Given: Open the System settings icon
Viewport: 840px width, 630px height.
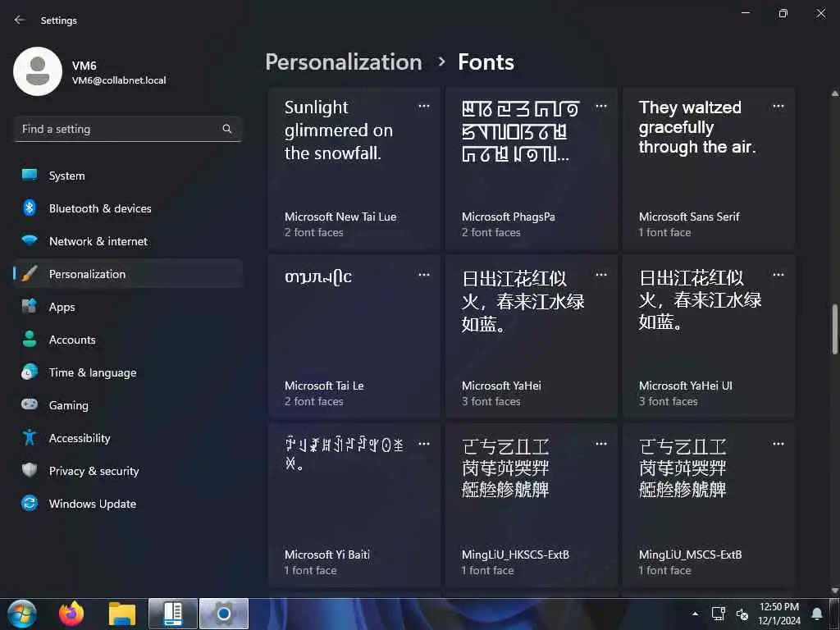Looking at the screenshot, I should pos(30,176).
